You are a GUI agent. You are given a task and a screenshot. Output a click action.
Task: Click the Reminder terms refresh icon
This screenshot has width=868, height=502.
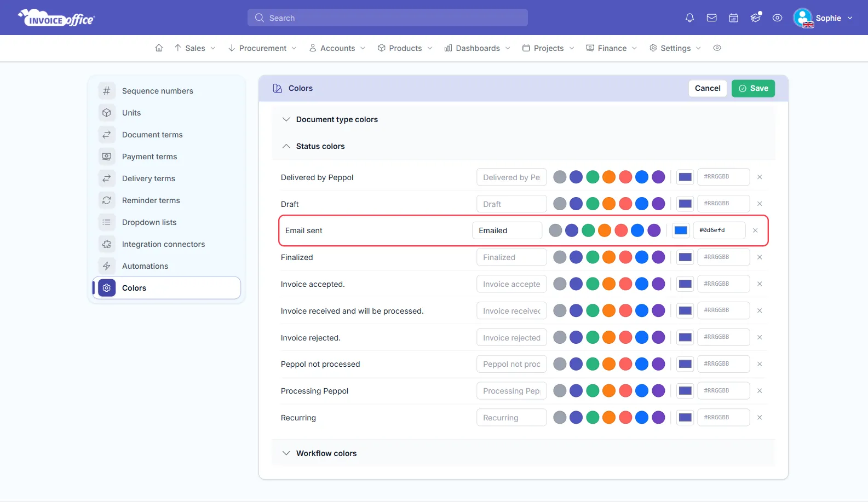[x=107, y=200]
